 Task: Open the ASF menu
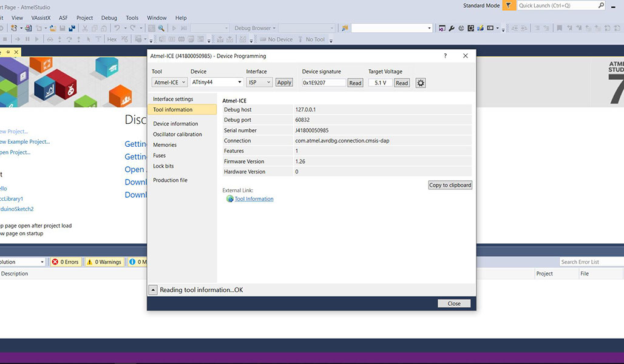pyautogui.click(x=63, y=18)
